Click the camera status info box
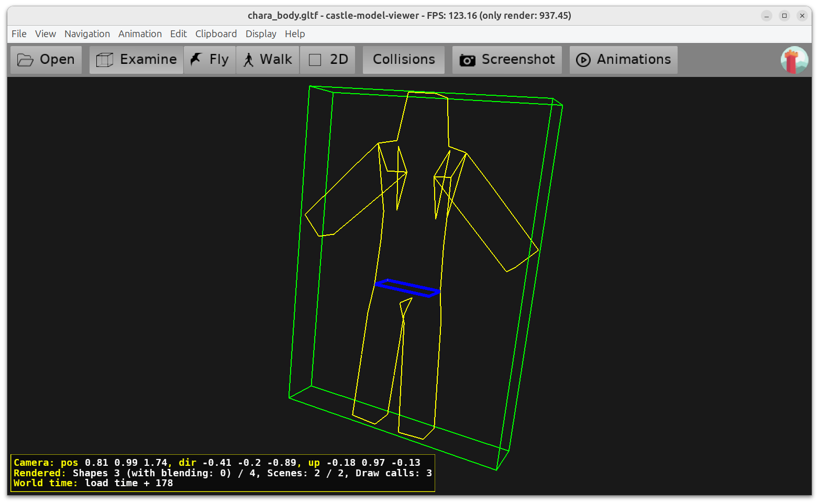 223,473
